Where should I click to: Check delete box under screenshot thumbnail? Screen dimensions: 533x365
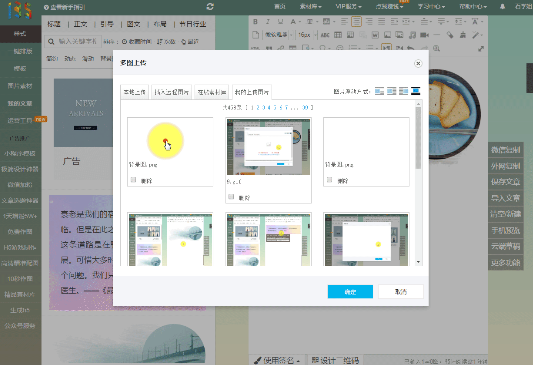pos(231,197)
